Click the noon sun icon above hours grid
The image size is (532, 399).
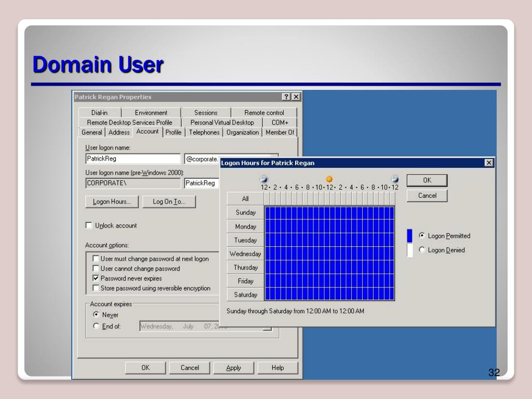pos(329,179)
